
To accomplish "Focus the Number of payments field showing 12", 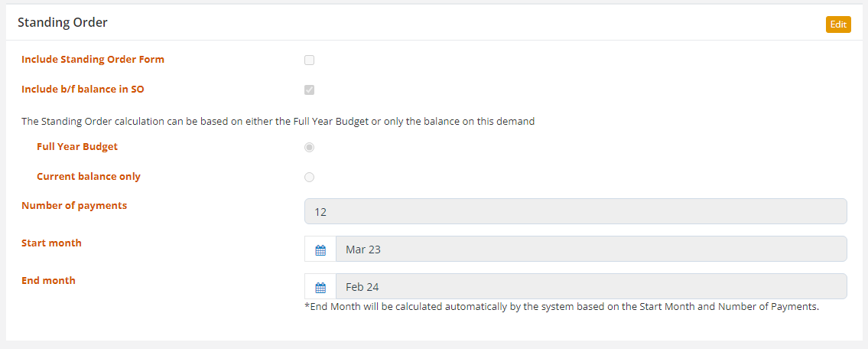I will point(576,211).
